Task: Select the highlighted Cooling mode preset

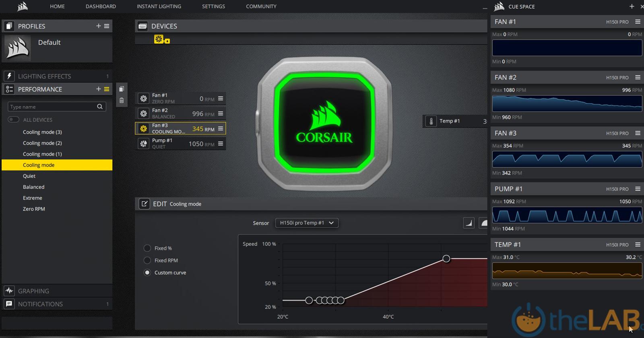Action: tap(57, 165)
